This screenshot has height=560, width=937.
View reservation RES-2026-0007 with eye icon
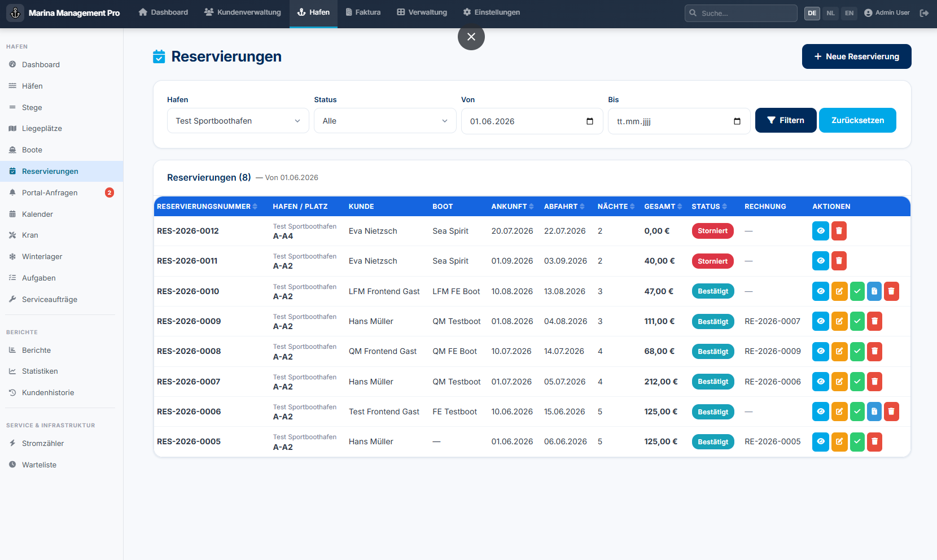click(821, 382)
